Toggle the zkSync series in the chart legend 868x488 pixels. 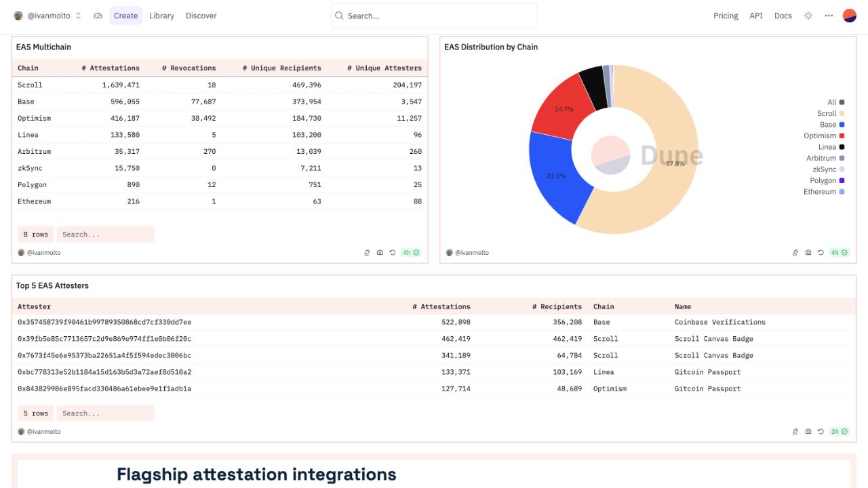(829, 169)
